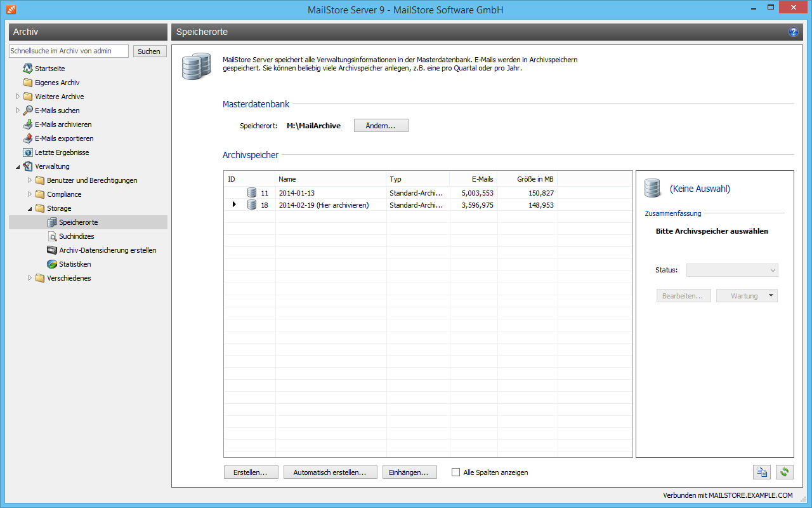Click the Speicherorte database icon in tree
Screen dimensions: 812x508
click(x=52, y=222)
